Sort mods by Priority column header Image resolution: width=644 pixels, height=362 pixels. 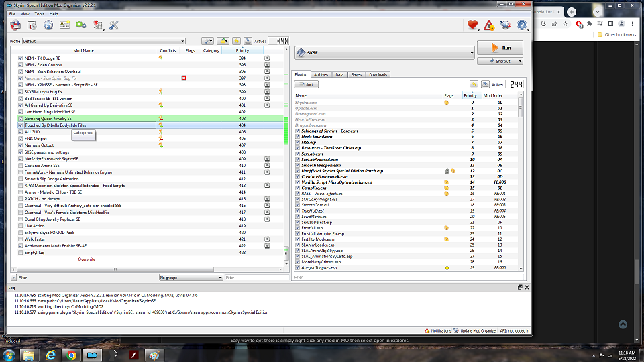pos(242,50)
